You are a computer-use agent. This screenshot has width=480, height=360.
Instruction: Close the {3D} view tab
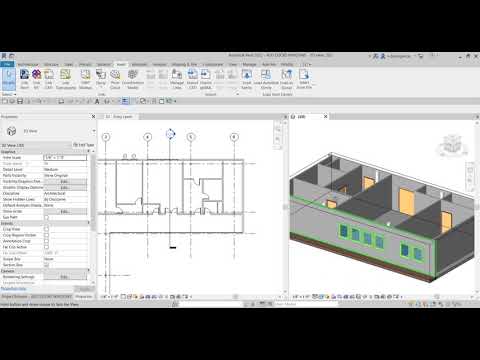coord(326,116)
